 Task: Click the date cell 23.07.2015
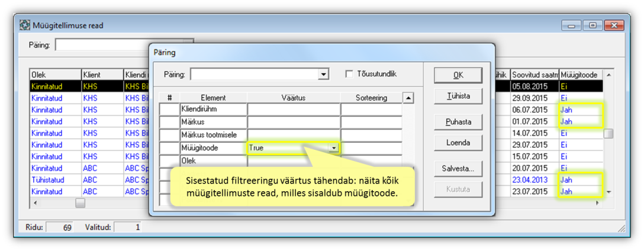pos(534,191)
